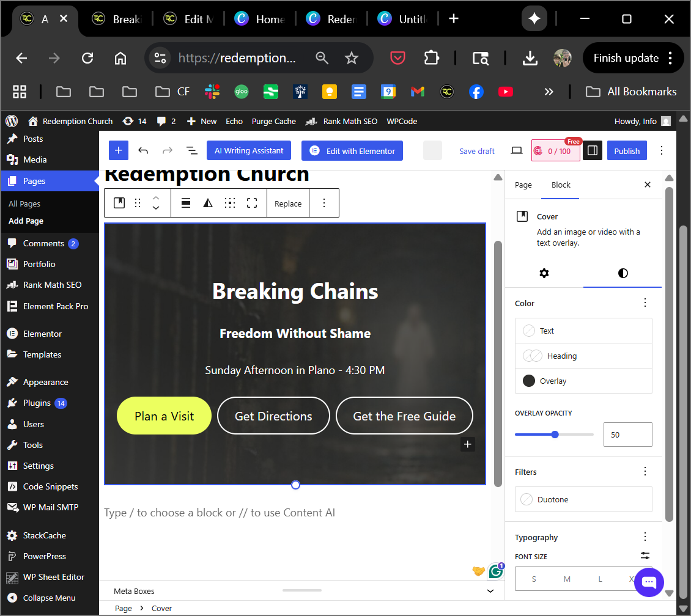This screenshot has height=616, width=691.
Task: Open Appearance in WordPress sidebar
Action: (45, 382)
